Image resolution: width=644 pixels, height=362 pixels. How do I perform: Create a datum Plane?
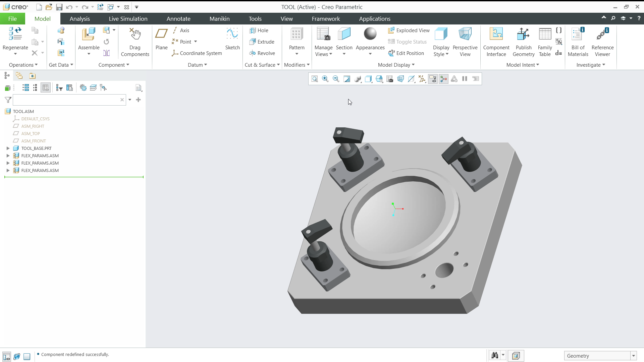(x=161, y=39)
